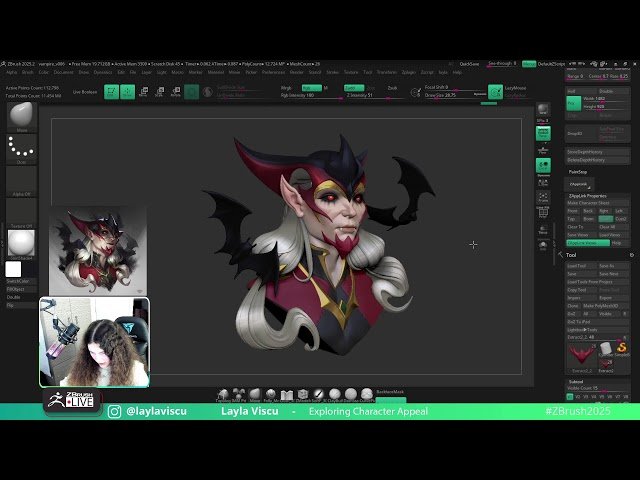Click the SimpleBrush S tool icon
This screenshot has width=640, height=480.
click(622, 349)
